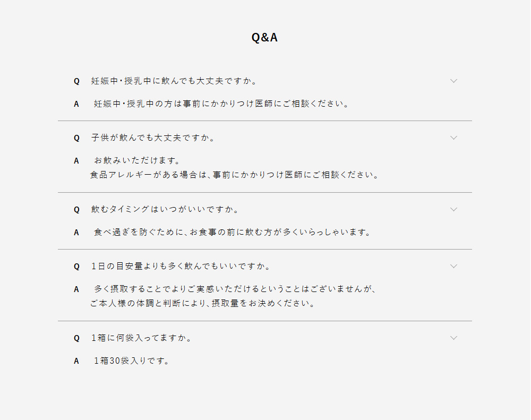This screenshot has width=531, height=420.
Task: Click the Q&A heading
Action: pyautogui.click(x=264, y=38)
